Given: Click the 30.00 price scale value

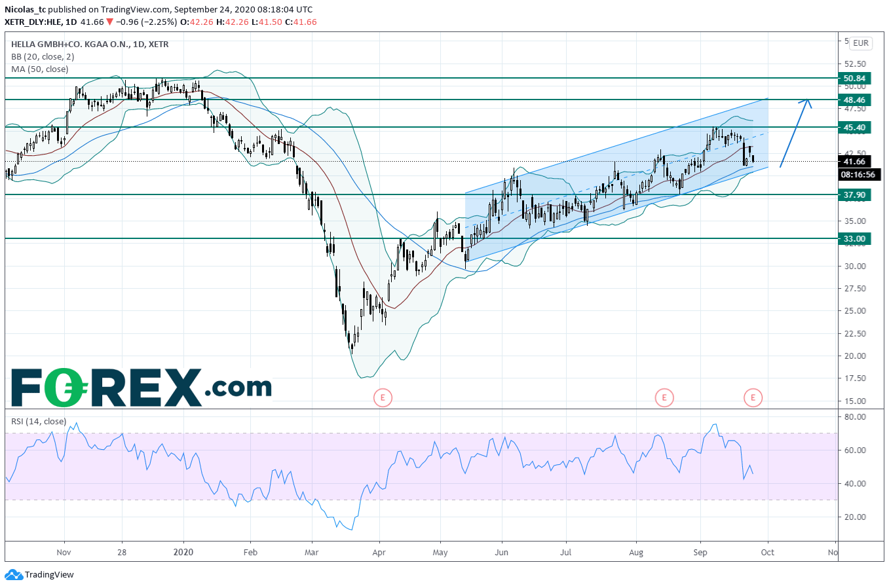Looking at the screenshot, I should tap(856, 266).
